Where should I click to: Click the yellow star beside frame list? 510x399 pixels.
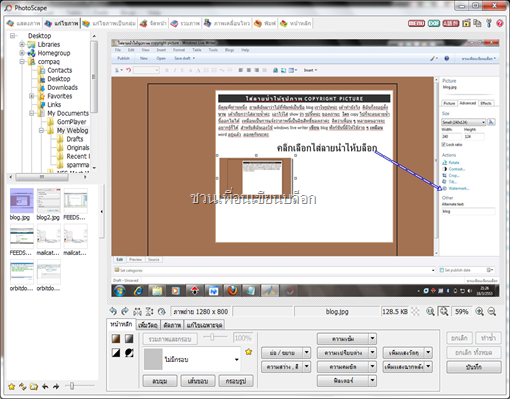[x=249, y=352]
